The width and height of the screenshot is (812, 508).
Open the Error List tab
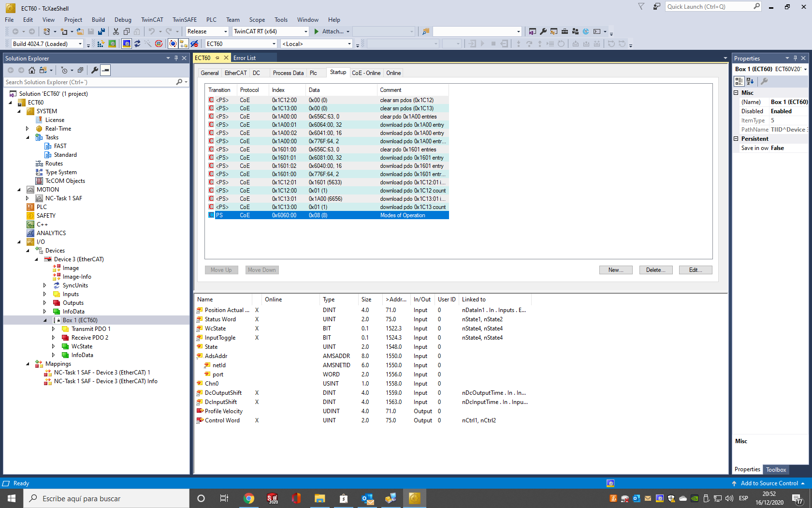point(245,58)
